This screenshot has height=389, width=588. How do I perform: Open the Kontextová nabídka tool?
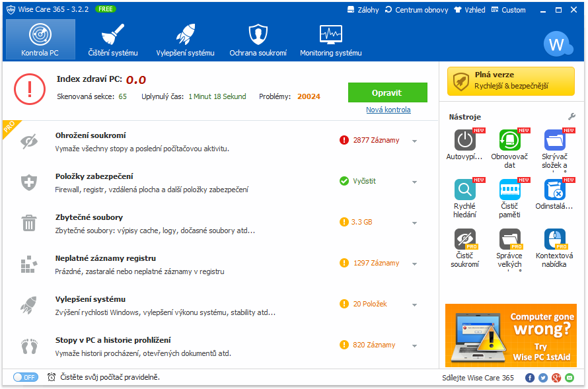click(554, 239)
